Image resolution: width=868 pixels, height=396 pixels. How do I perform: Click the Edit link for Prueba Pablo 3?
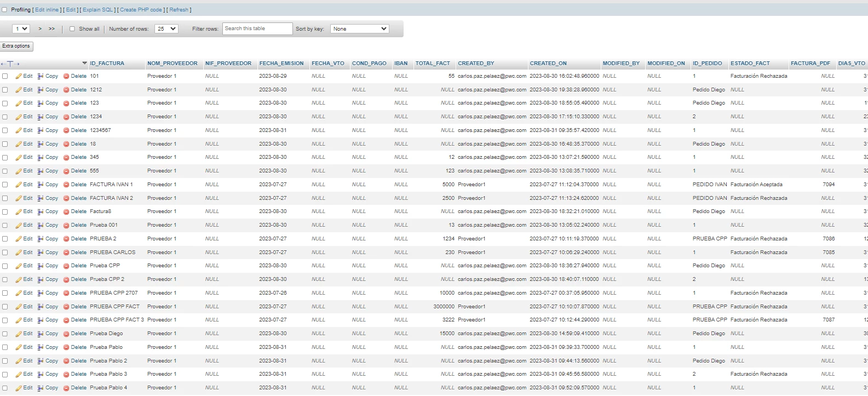pos(28,374)
